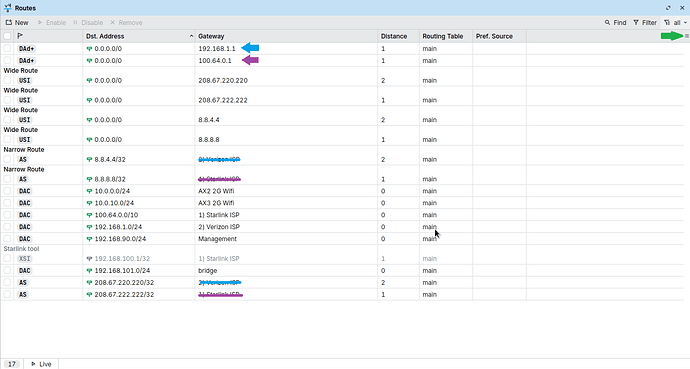Check the 10.0.10.0/24 route row
This screenshot has height=369, width=690.
pos(7,203)
